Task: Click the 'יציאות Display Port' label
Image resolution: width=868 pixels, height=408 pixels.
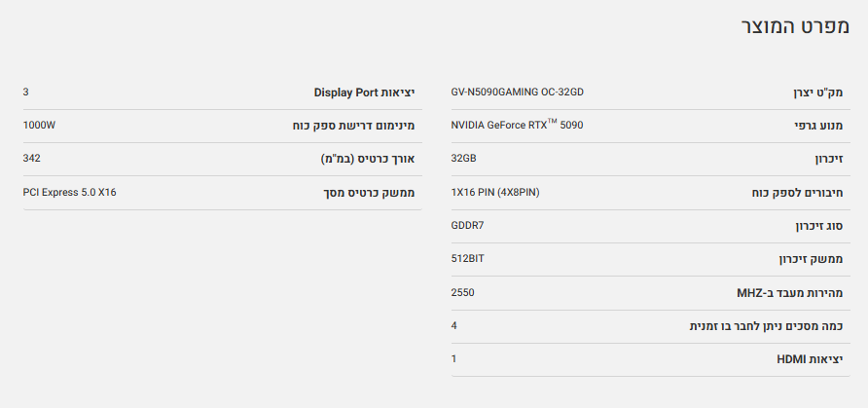Action: 364,93
